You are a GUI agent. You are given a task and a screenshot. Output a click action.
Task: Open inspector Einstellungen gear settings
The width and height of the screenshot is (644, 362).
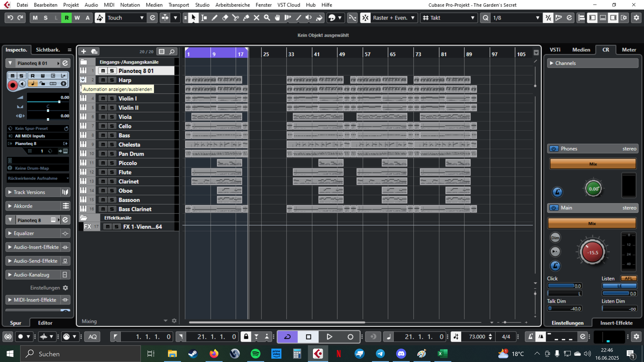click(65, 288)
